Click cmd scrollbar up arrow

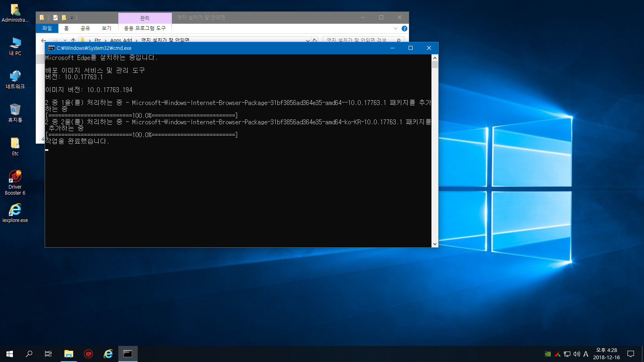click(435, 58)
